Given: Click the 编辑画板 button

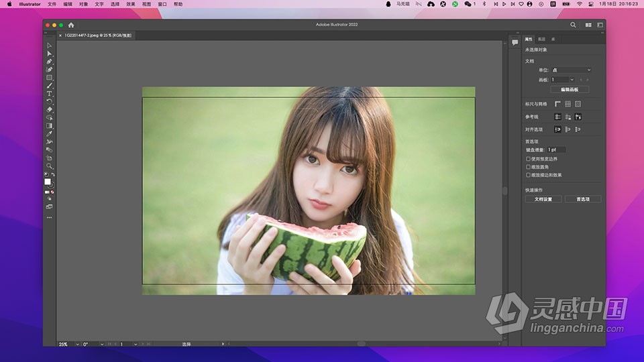Looking at the screenshot, I should (x=570, y=89).
